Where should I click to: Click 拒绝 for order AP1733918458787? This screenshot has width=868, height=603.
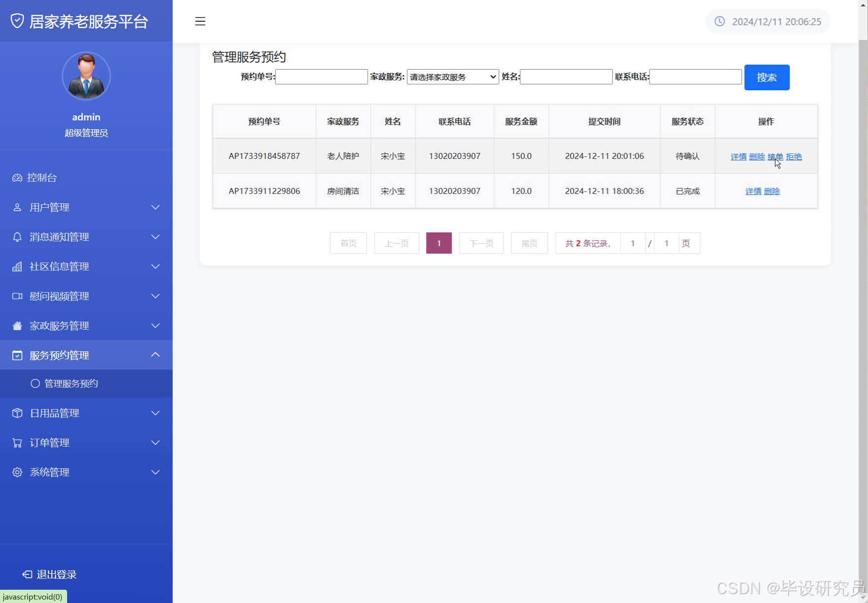(794, 156)
